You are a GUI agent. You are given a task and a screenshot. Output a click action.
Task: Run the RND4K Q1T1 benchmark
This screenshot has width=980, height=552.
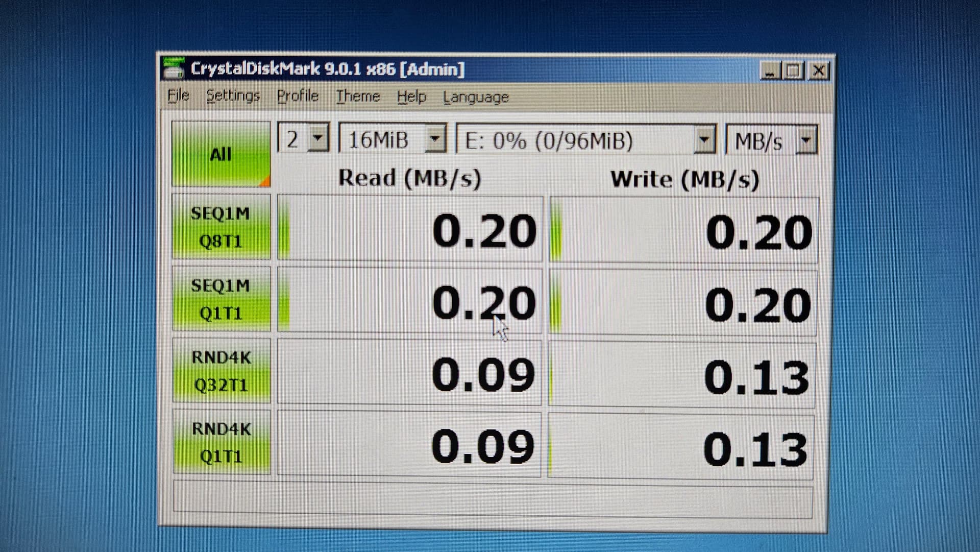click(x=221, y=442)
